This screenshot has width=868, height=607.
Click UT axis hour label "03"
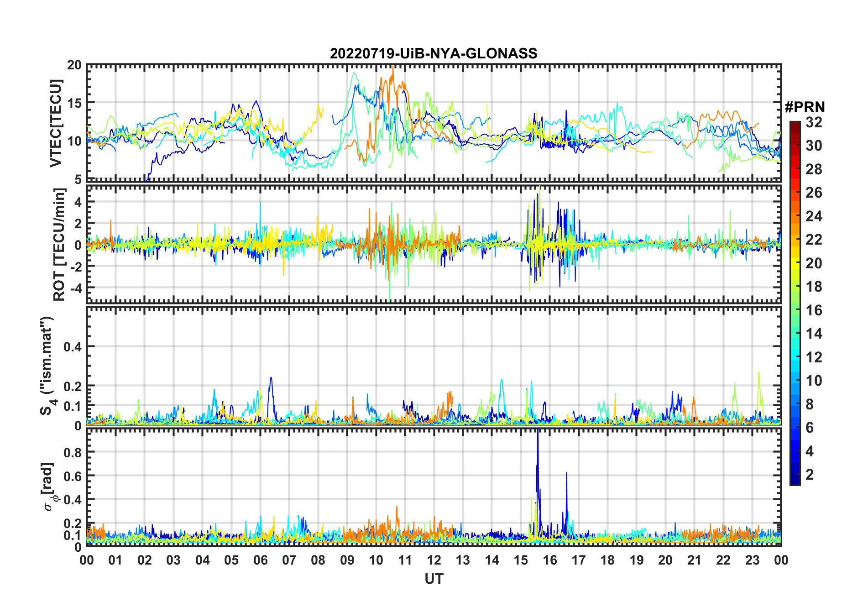[x=173, y=560]
